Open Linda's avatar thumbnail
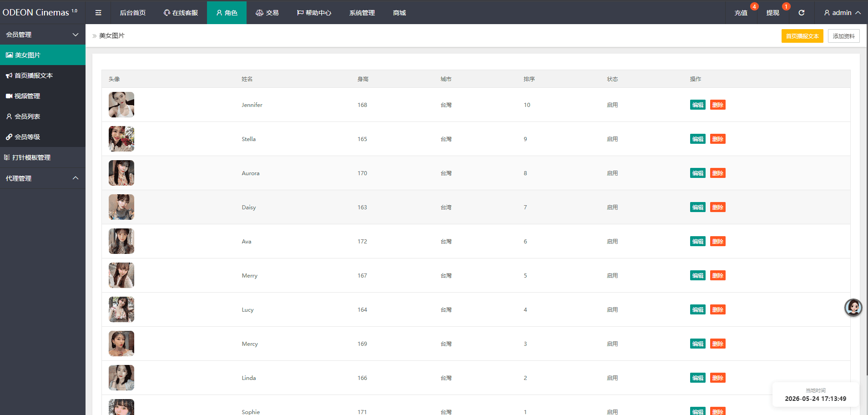 121,378
